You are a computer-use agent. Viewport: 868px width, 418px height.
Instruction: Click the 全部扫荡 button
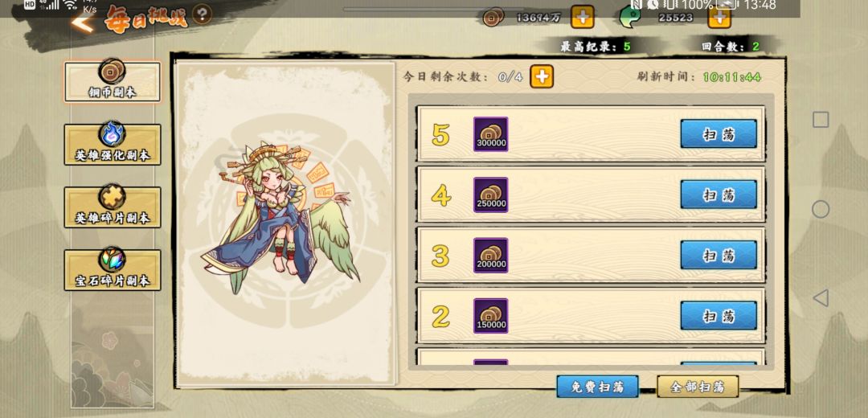pos(698,387)
